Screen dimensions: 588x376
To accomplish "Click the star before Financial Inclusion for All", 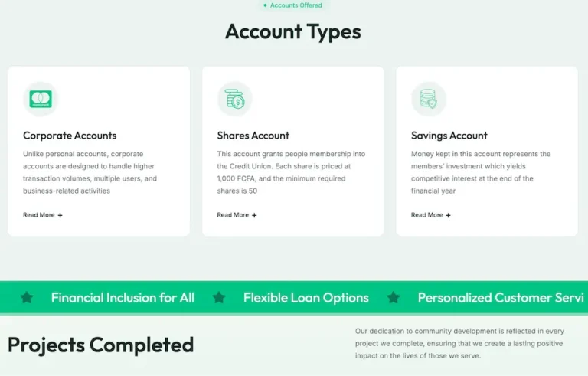I will (27, 298).
